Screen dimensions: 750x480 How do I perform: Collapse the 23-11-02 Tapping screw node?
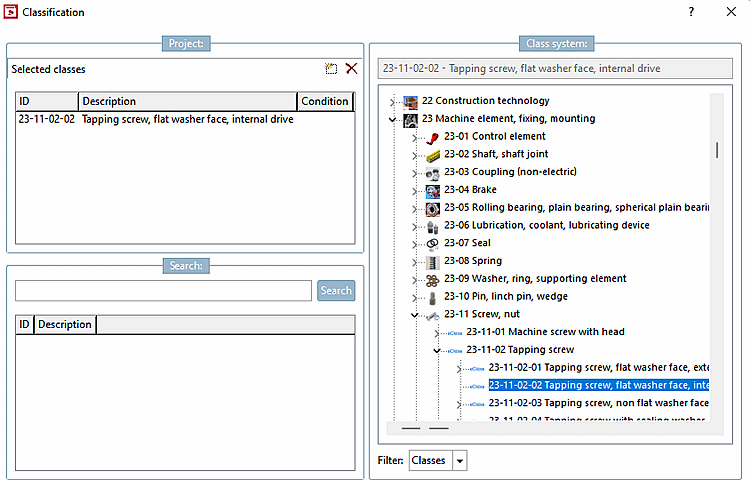[437, 350]
